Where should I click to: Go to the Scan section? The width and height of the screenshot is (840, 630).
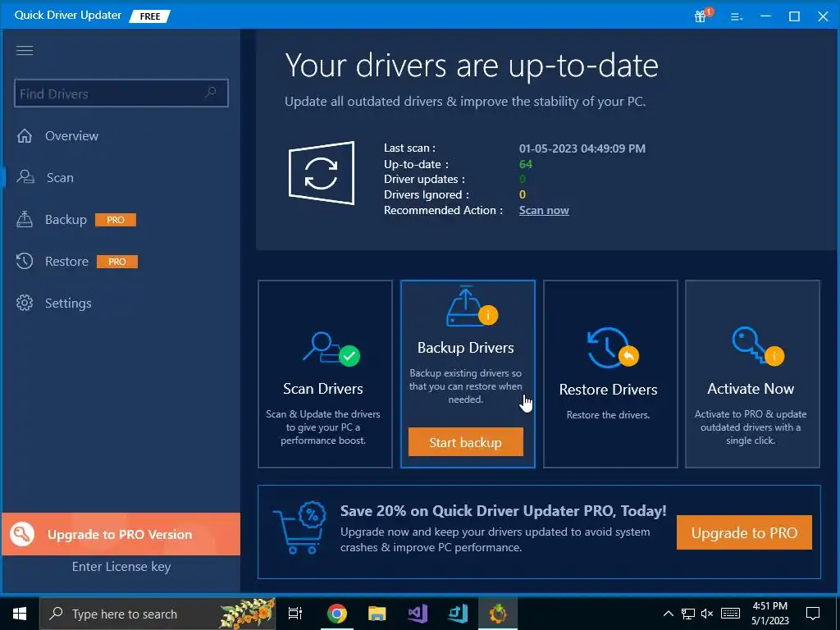60,178
